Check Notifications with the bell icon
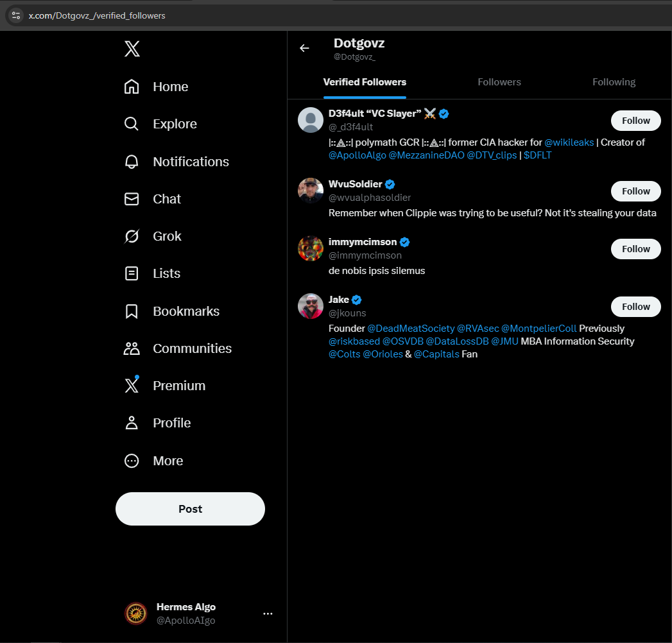This screenshot has width=672, height=643. click(131, 161)
